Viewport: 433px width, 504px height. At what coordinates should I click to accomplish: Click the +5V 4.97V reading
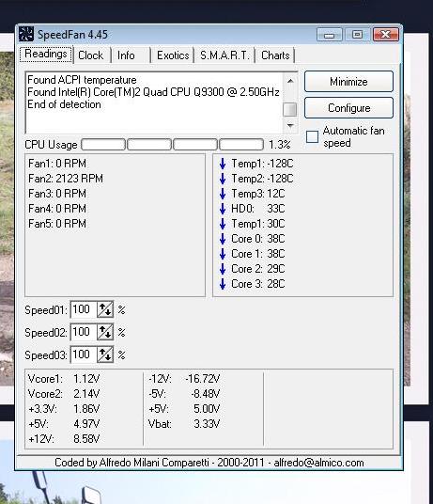pos(64,424)
